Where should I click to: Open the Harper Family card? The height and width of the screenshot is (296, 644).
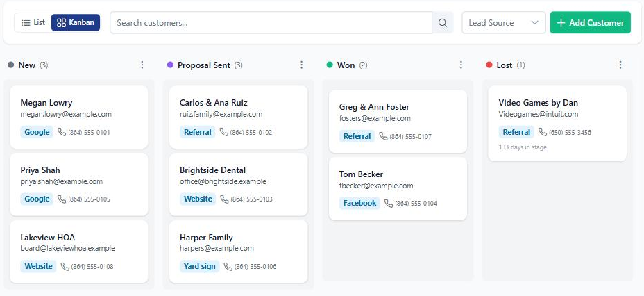tap(238, 252)
